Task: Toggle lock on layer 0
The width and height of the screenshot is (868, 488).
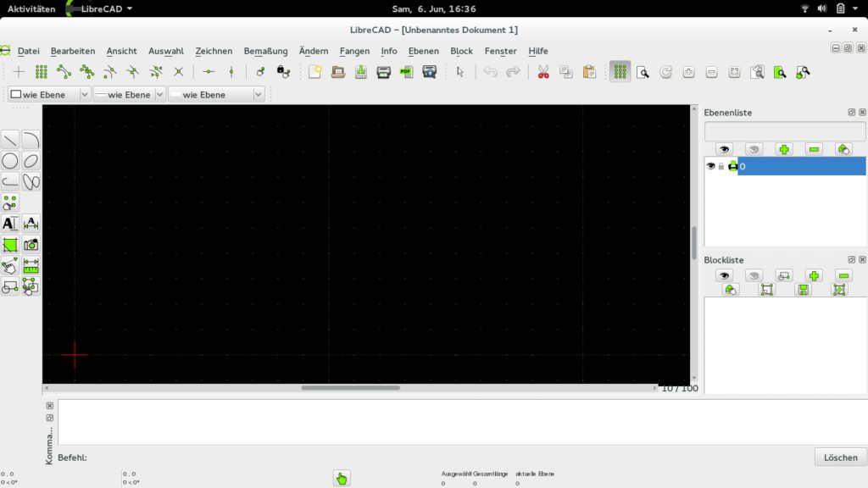Action: (x=721, y=166)
